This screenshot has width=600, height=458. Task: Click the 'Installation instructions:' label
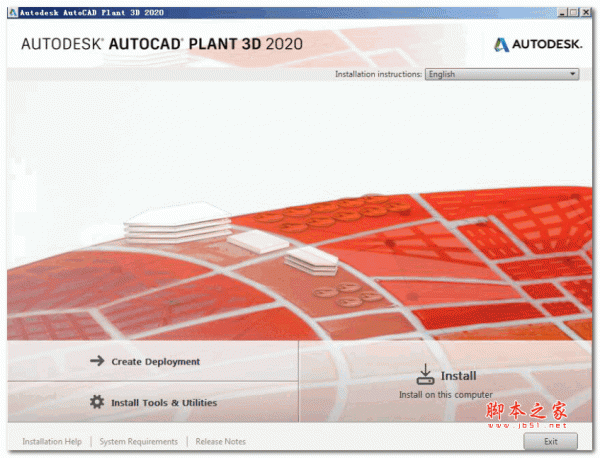pos(378,74)
